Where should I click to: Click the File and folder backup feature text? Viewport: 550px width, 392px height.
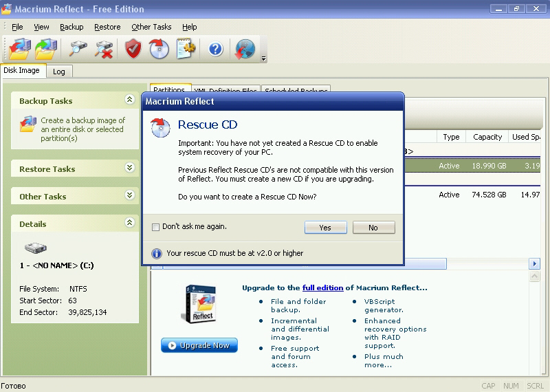(298, 305)
